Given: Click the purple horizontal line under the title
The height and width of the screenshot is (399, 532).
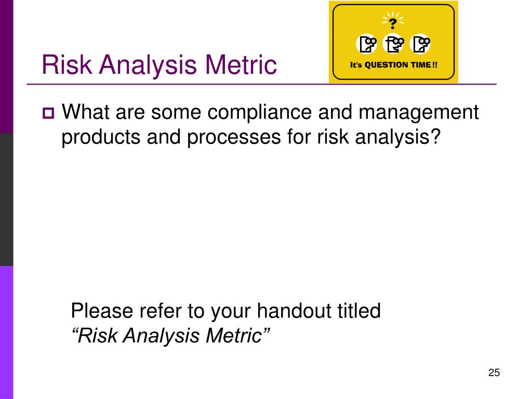Looking at the screenshot, I should pyautogui.click(x=262, y=84).
